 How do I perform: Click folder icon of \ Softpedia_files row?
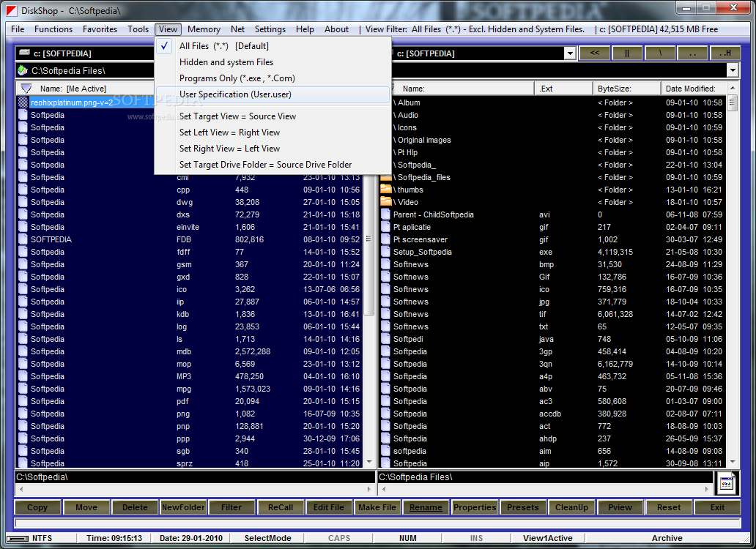(x=386, y=176)
